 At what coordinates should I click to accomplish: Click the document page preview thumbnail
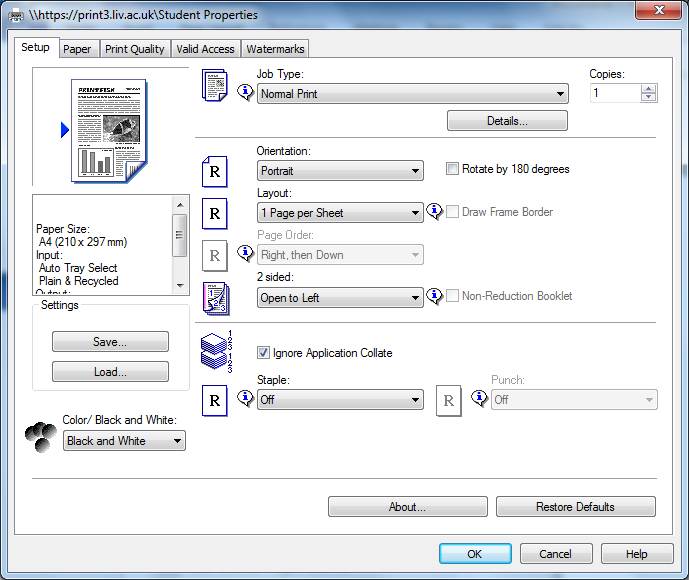pos(109,130)
